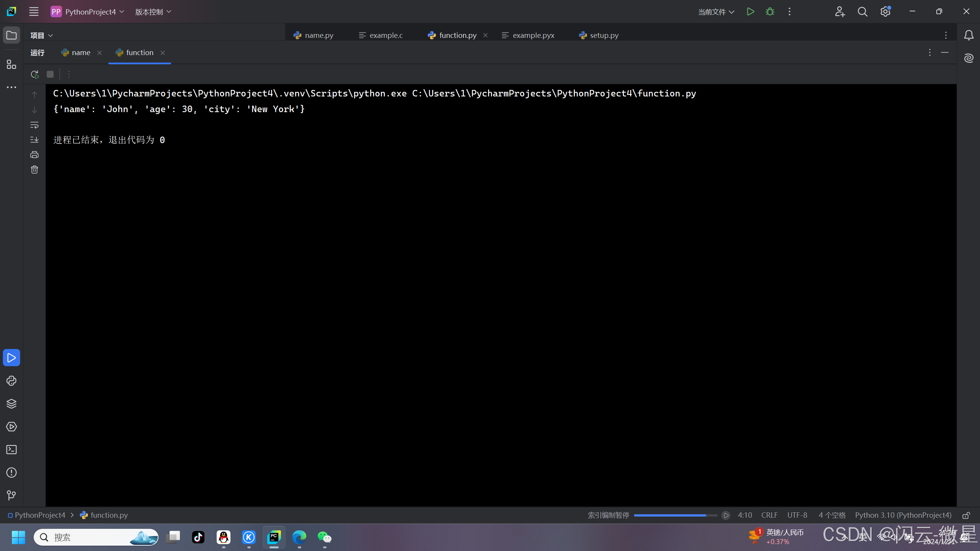Screen dimensions: 980x551
Task: Change 4 个空格 indent setting
Action: [x=832, y=515]
